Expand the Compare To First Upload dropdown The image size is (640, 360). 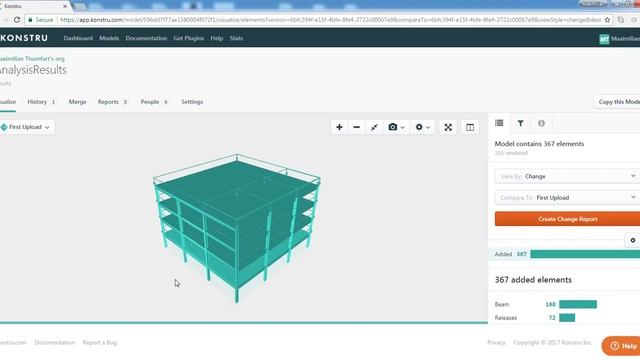point(567,198)
